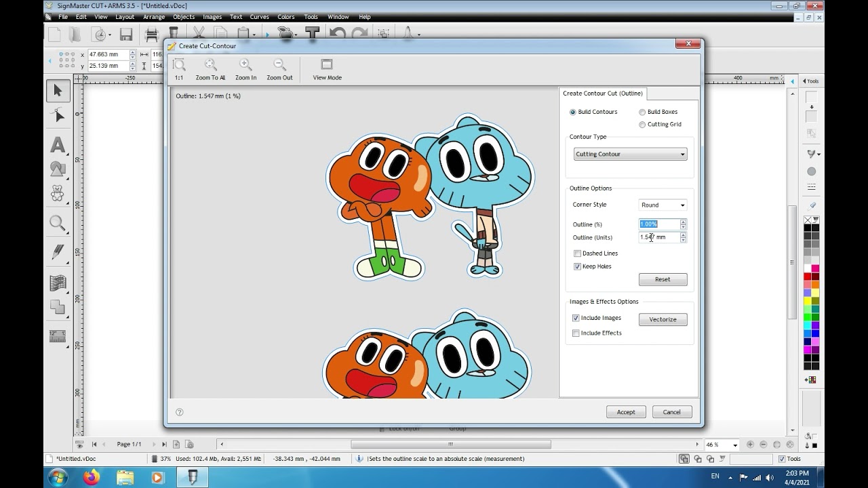Select the arrow Selection tool
Image resolution: width=868 pixels, height=488 pixels.
(x=58, y=90)
